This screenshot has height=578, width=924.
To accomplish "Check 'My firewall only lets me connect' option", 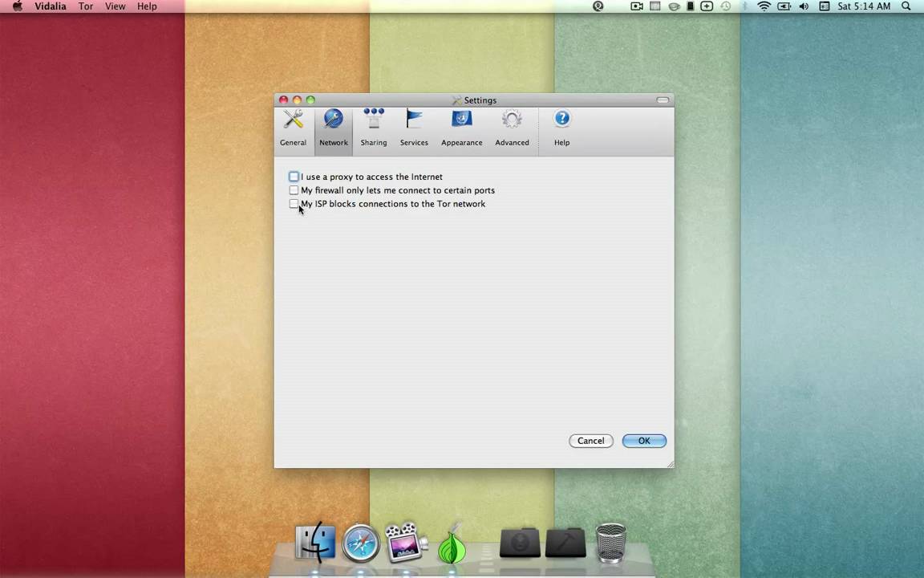I will pyautogui.click(x=294, y=190).
